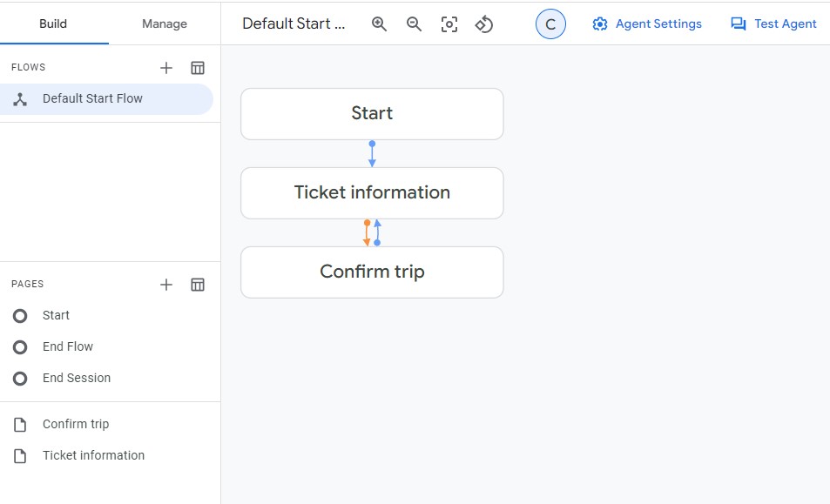
Task: Click the undo zoom/pan icon
Action: pos(484,24)
